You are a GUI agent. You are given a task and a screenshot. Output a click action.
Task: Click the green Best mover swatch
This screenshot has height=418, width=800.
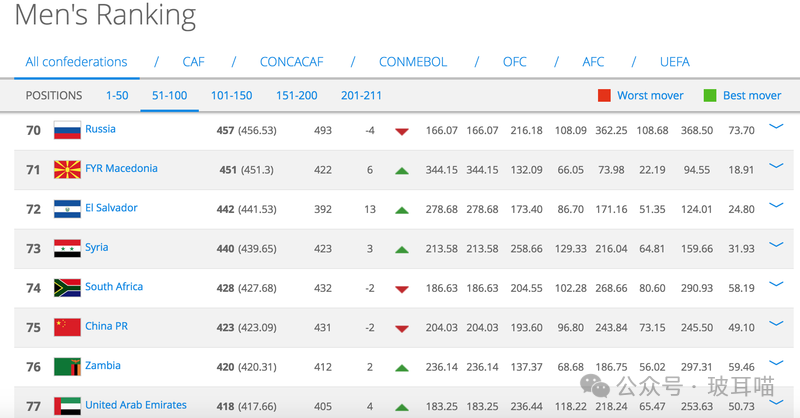pos(710,96)
